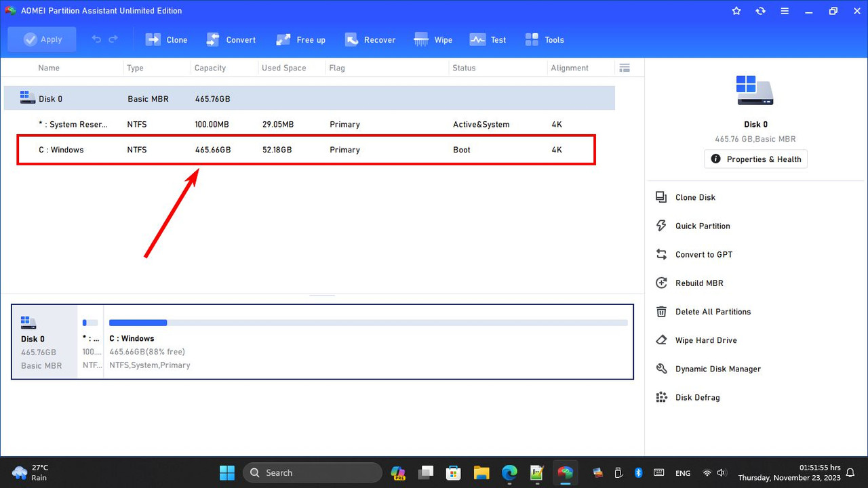Toggle the column view options icon
This screenshot has height=488, width=868.
tap(625, 68)
